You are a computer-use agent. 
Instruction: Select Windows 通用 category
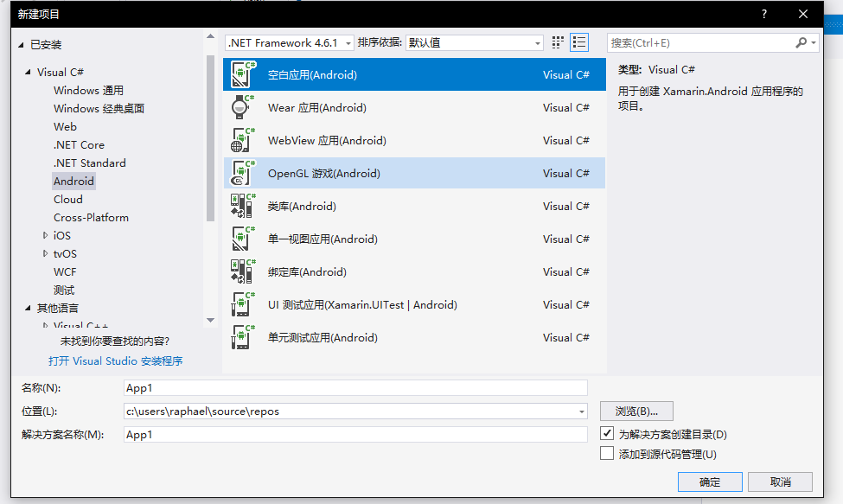click(x=89, y=90)
